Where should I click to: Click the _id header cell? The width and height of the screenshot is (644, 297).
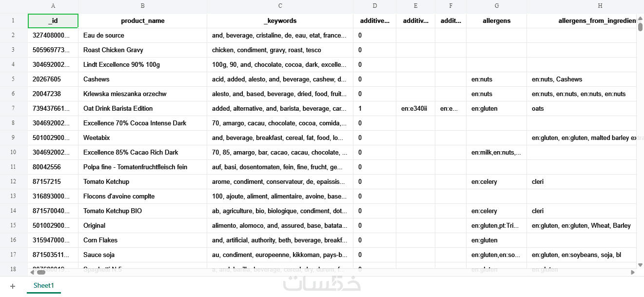(x=53, y=21)
